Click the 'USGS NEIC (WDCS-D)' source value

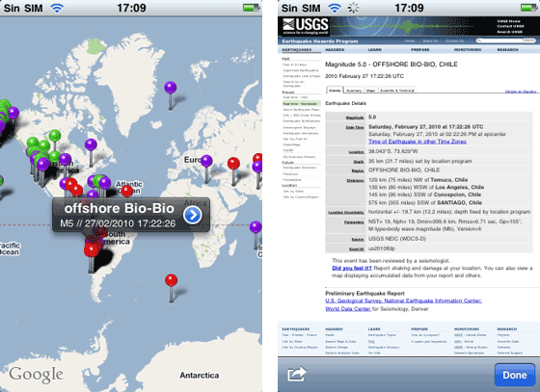pyautogui.click(x=397, y=239)
